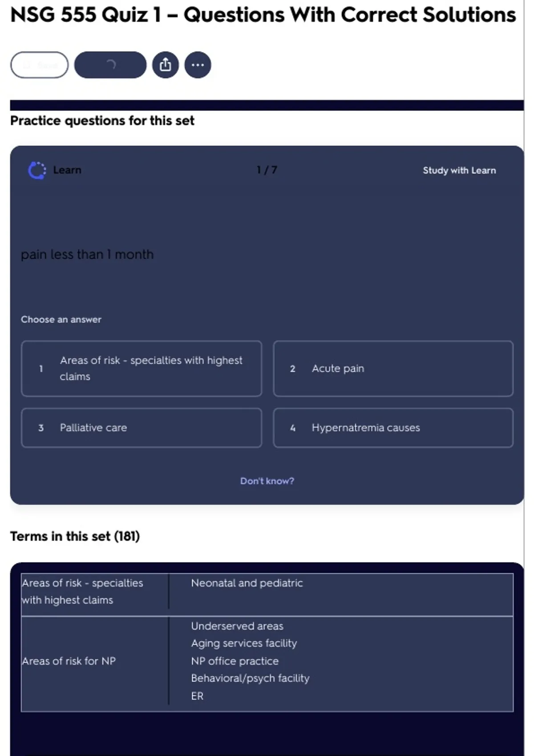
Task: Click the pain less than 1 month prompt
Action: point(87,254)
